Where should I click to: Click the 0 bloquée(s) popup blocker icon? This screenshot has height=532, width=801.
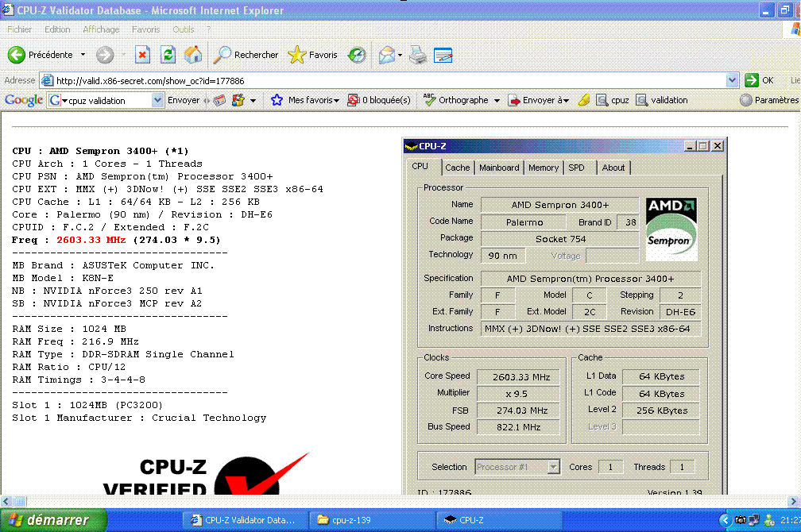353,100
